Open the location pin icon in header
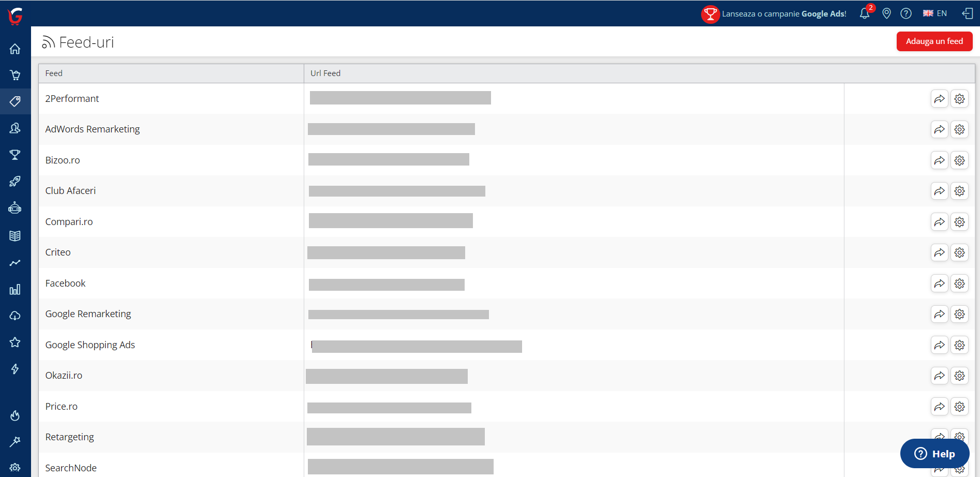 coord(886,13)
